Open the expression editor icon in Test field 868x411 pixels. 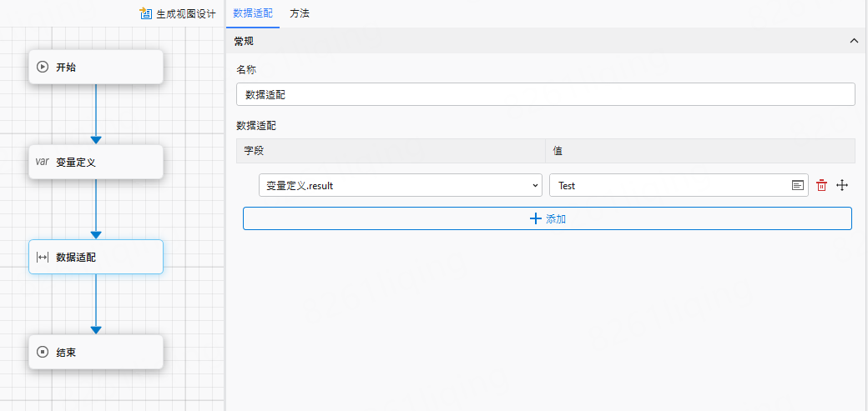pyautogui.click(x=798, y=185)
